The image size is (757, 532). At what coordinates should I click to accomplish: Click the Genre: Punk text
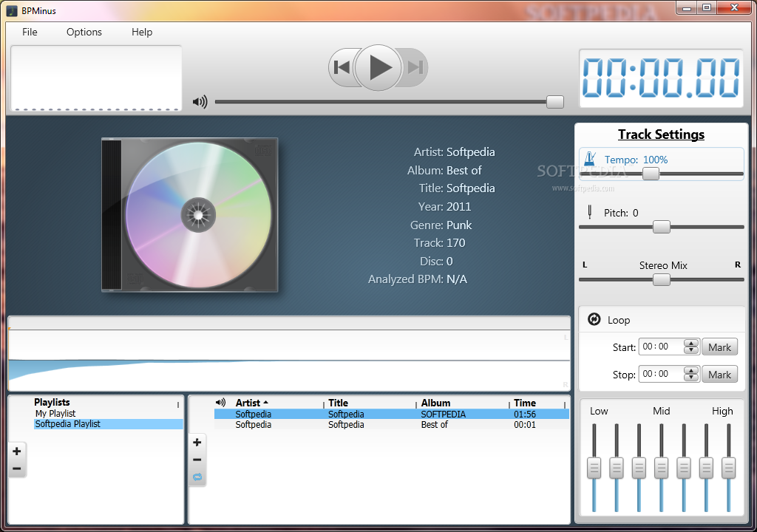441,225
